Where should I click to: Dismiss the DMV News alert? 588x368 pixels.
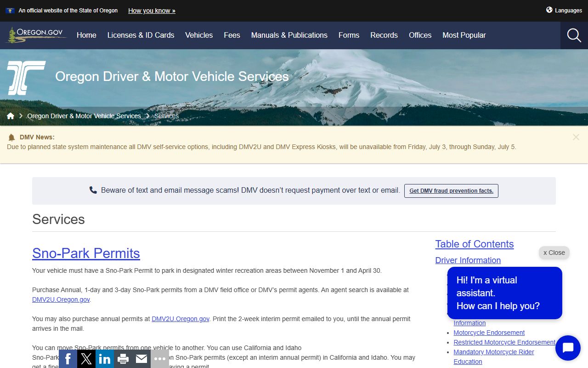coord(576,137)
